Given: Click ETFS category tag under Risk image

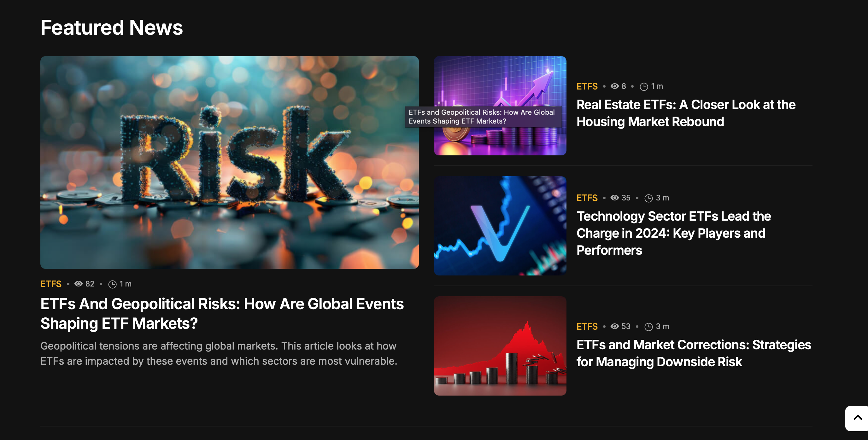Looking at the screenshot, I should coord(51,284).
